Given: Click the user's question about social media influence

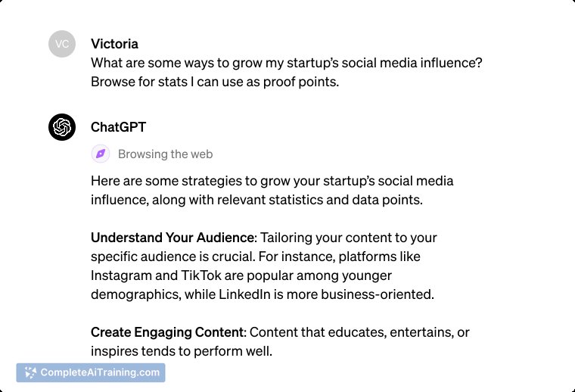Looking at the screenshot, I should [x=287, y=63].
